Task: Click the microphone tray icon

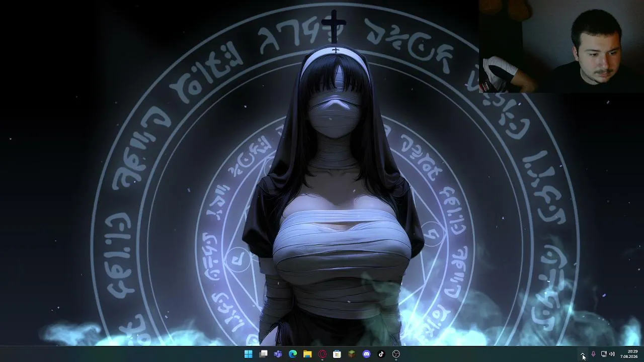Action: click(594, 354)
